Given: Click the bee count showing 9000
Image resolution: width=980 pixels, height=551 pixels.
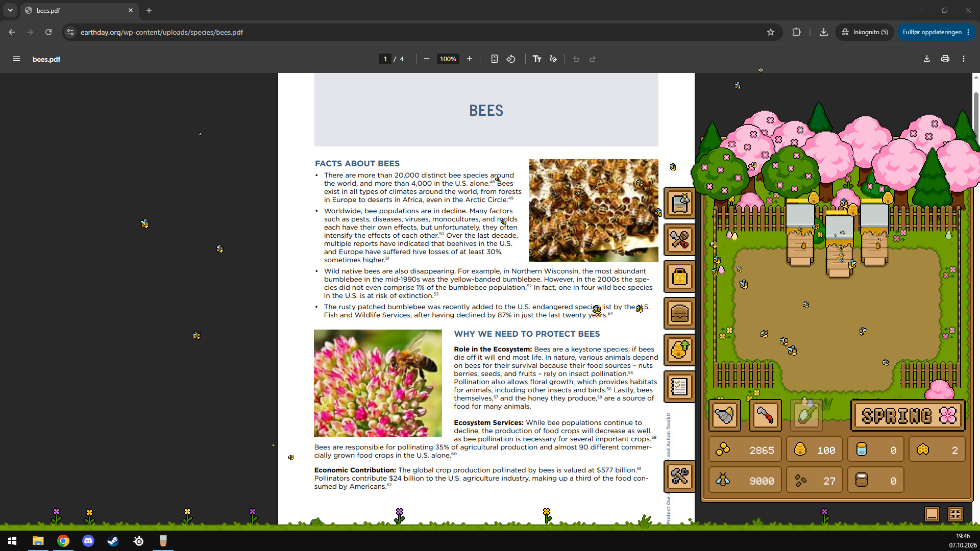Looking at the screenshot, I should pyautogui.click(x=745, y=481).
